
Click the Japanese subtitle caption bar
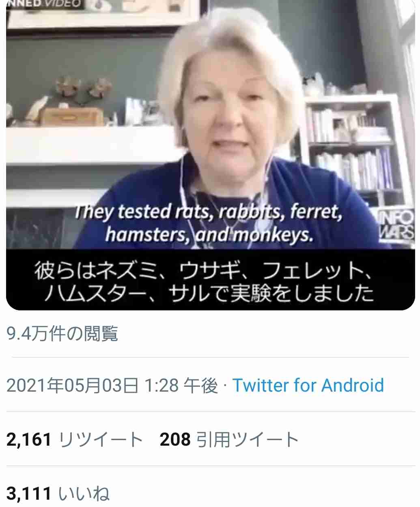point(210,279)
